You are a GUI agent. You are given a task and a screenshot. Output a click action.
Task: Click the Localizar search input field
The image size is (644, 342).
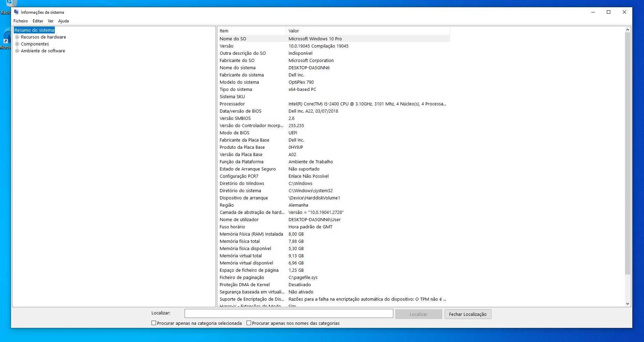(x=289, y=313)
